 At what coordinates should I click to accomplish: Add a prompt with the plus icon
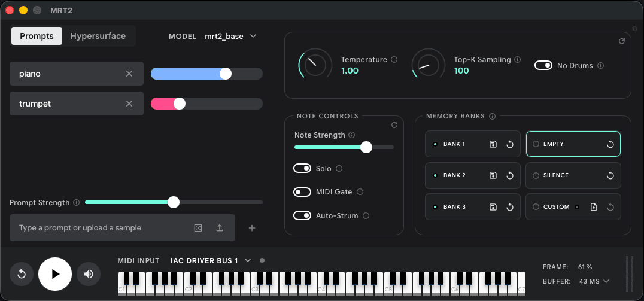coord(252,228)
